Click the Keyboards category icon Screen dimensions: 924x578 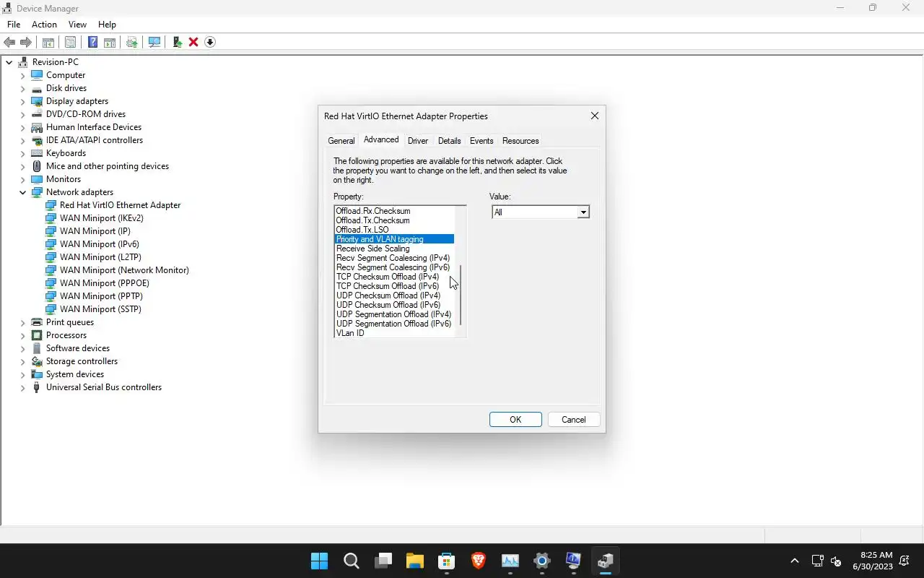(x=37, y=153)
